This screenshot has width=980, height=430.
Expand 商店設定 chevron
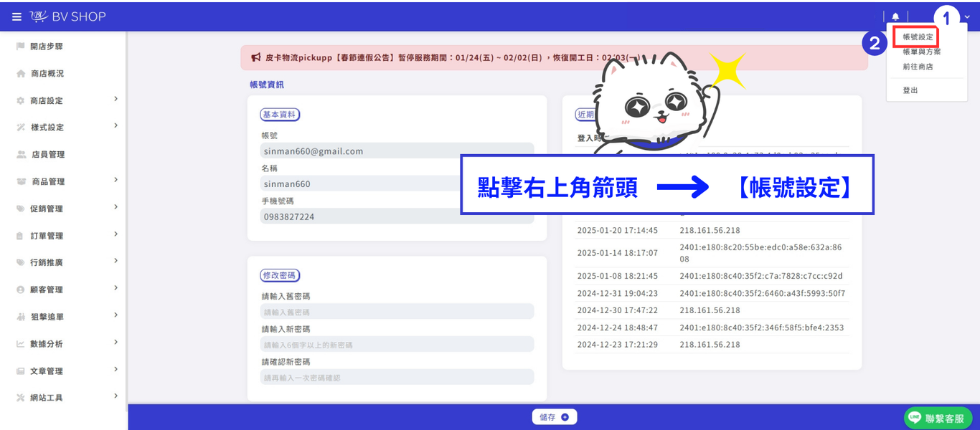click(116, 99)
